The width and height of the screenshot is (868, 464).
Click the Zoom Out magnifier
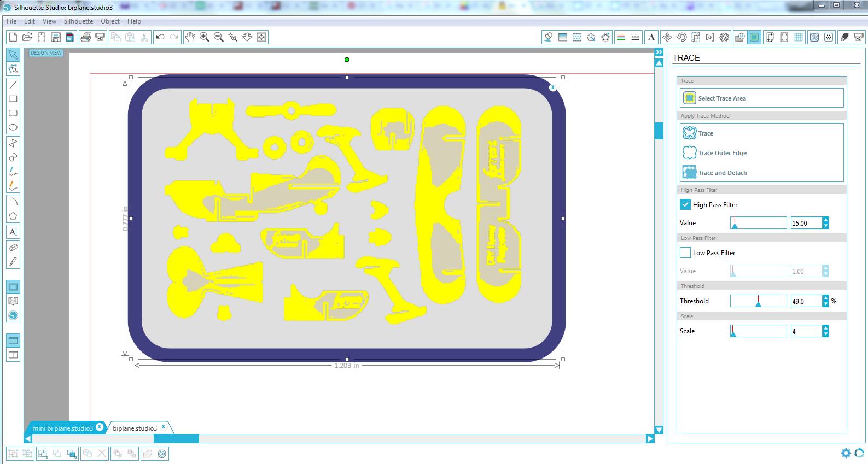pos(218,37)
